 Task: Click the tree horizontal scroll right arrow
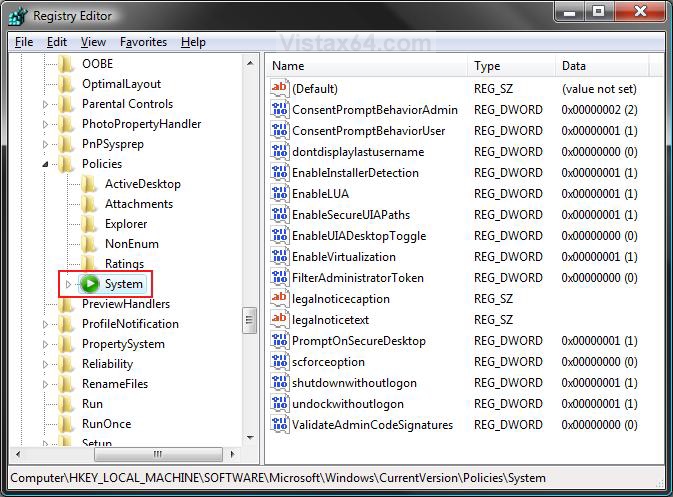pyautogui.click(x=232, y=454)
